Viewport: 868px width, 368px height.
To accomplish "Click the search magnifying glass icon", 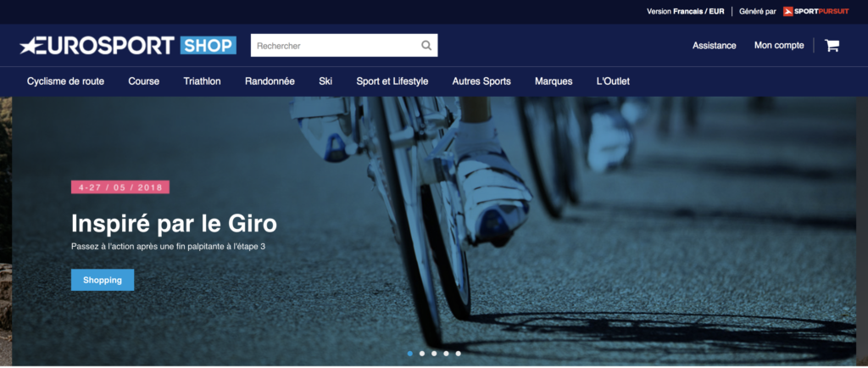I will click(426, 46).
